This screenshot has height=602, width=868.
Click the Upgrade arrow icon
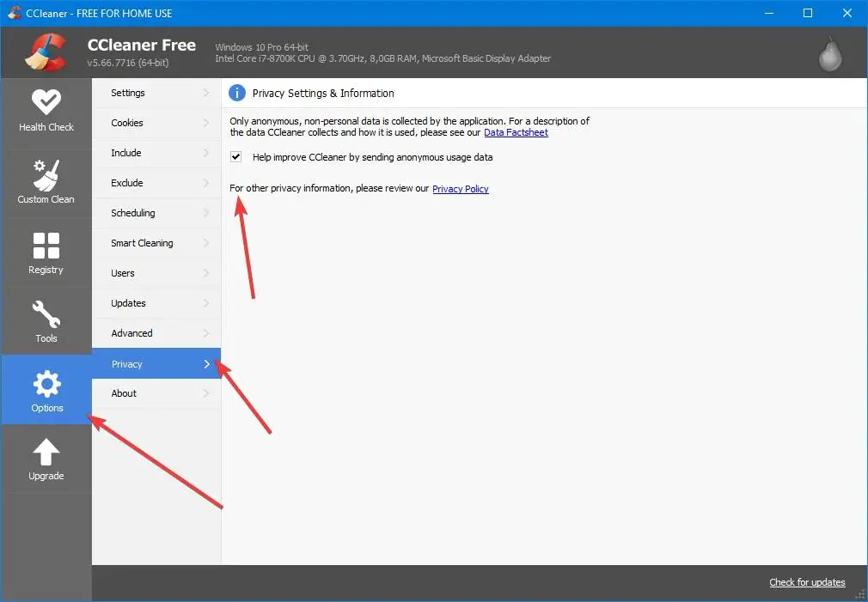coord(46,452)
